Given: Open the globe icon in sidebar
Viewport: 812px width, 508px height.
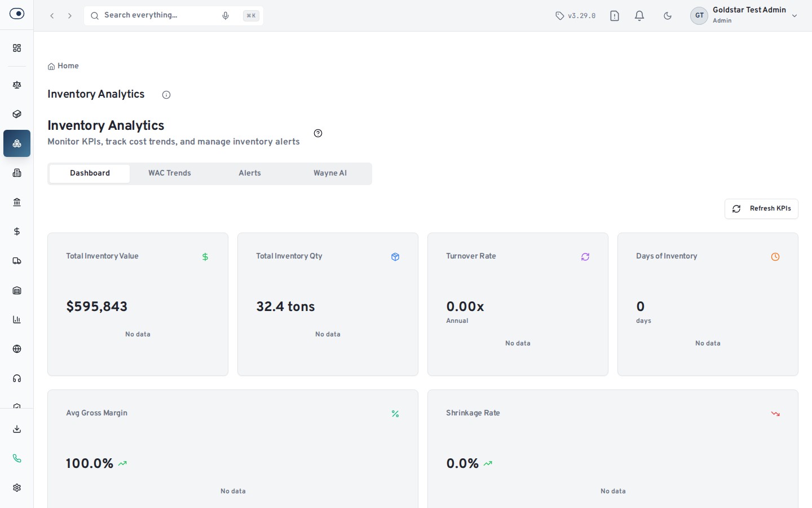Looking at the screenshot, I should click(17, 349).
